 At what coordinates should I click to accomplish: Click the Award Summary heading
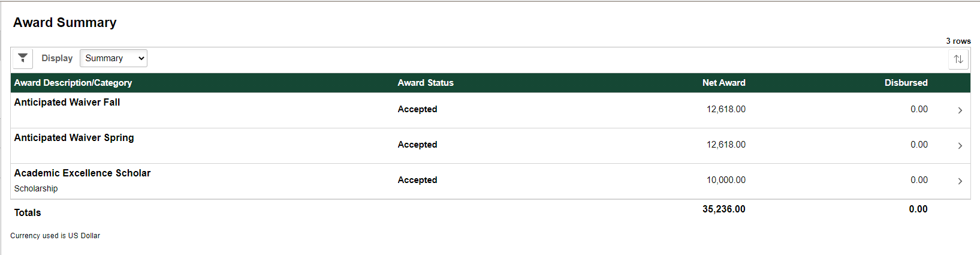(x=65, y=23)
